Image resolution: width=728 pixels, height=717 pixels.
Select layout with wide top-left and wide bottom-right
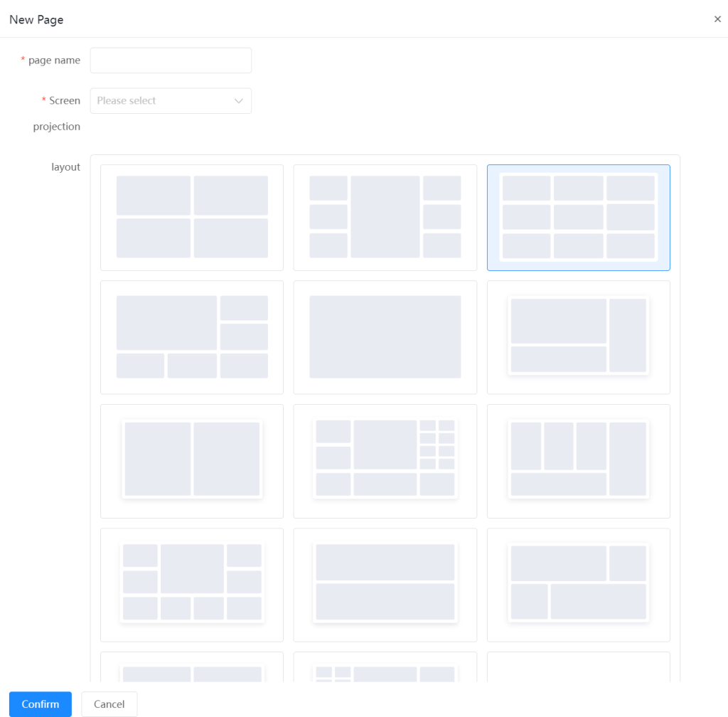click(578, 585)
